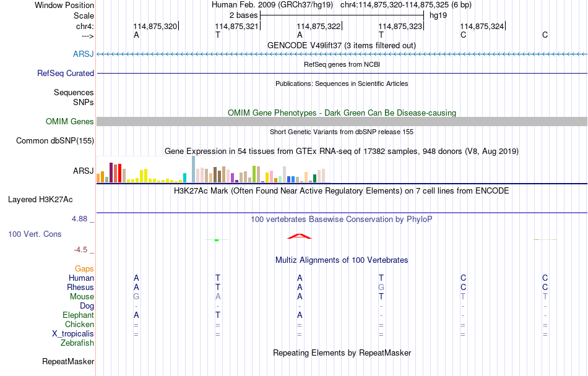Open the RefSeq Curated track label
The width and height of the screenshot is (588, 376).
point(65,73)
